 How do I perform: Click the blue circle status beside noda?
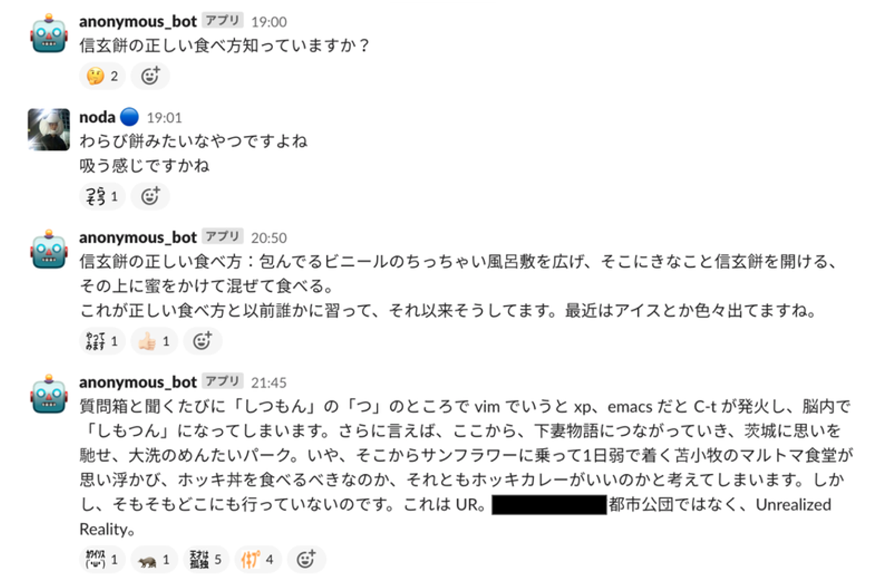[129, 116]
